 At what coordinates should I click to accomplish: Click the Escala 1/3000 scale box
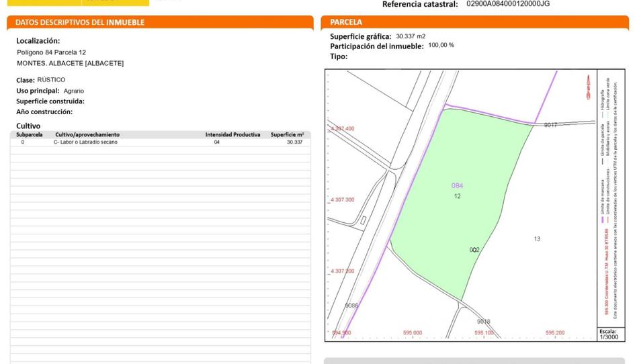tap(611, 334)
